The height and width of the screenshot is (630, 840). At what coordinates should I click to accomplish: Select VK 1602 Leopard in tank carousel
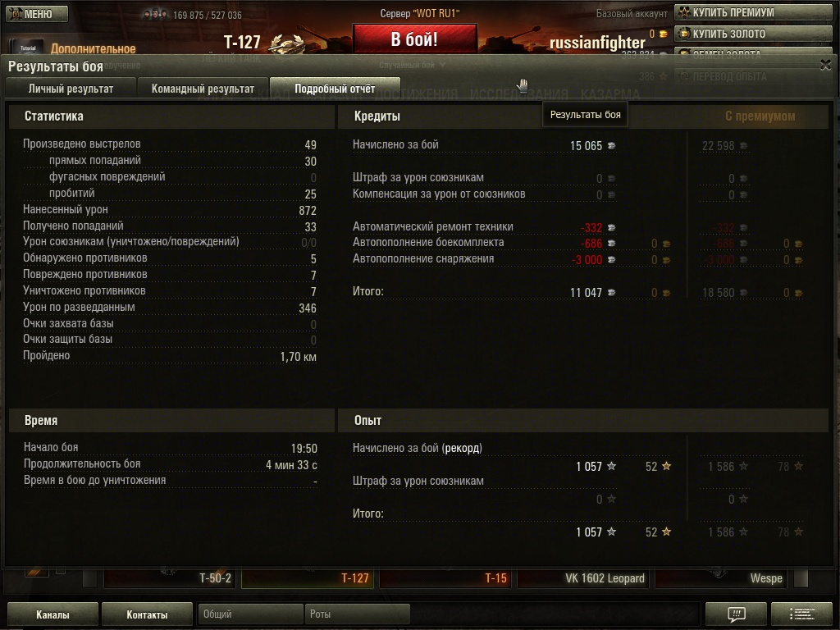pos(583,578)
